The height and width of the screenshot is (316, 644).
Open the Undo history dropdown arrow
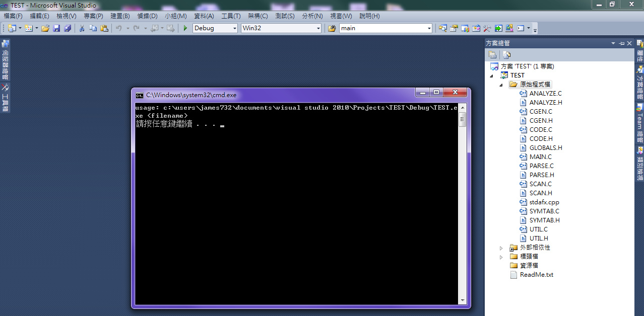pos(128,28)
